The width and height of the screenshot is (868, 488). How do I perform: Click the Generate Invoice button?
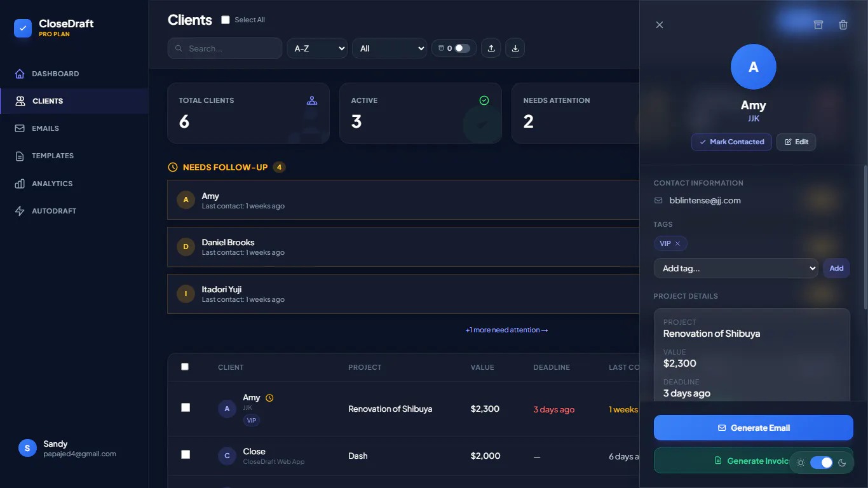754,461
